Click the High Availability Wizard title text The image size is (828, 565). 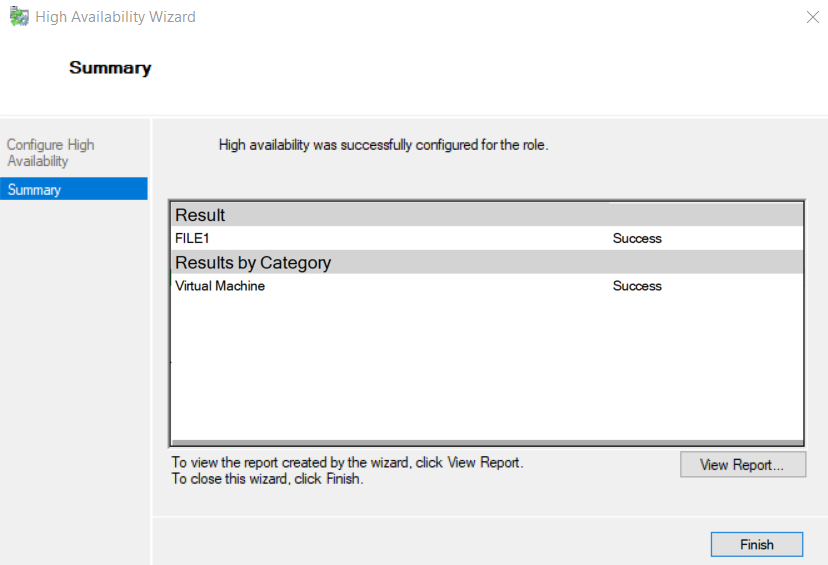(x=115, y=17)
